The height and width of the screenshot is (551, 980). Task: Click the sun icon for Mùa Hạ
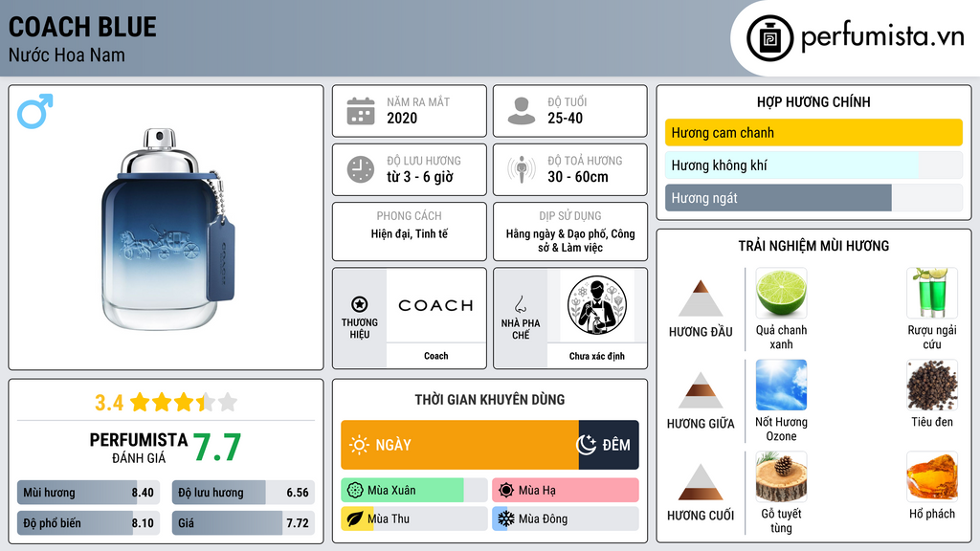click(x=506, y=490)
